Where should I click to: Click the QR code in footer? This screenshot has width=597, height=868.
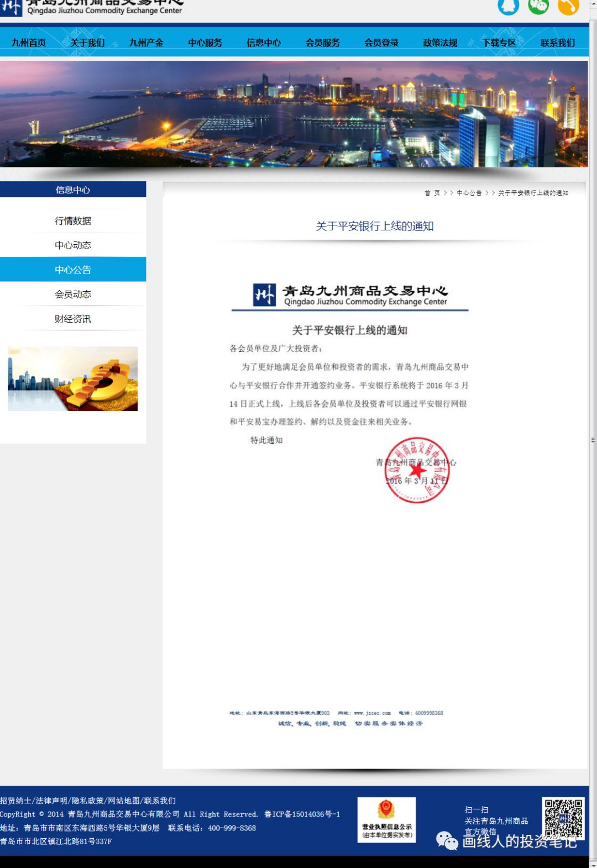[563, 819]
